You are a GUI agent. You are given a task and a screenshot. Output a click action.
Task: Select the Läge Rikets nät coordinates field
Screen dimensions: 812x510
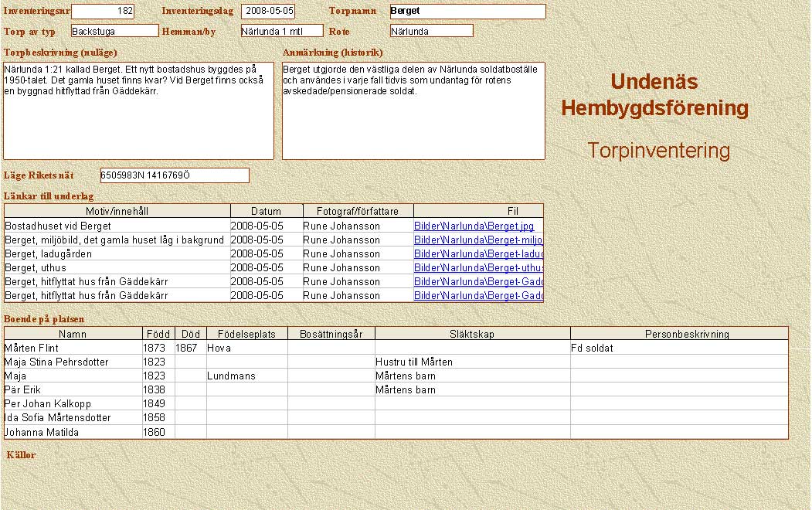tap(175, 175)
